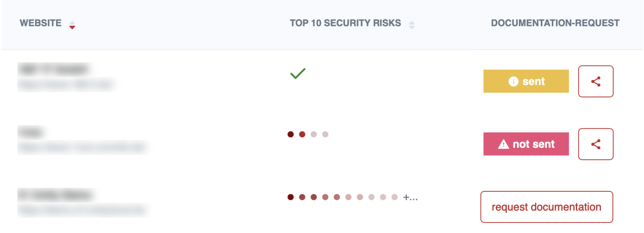Select the DOCUMENTATION-REQUEST column header
Image resolution: width=644 pixels, height=233 pixels.
click(555, 23)
